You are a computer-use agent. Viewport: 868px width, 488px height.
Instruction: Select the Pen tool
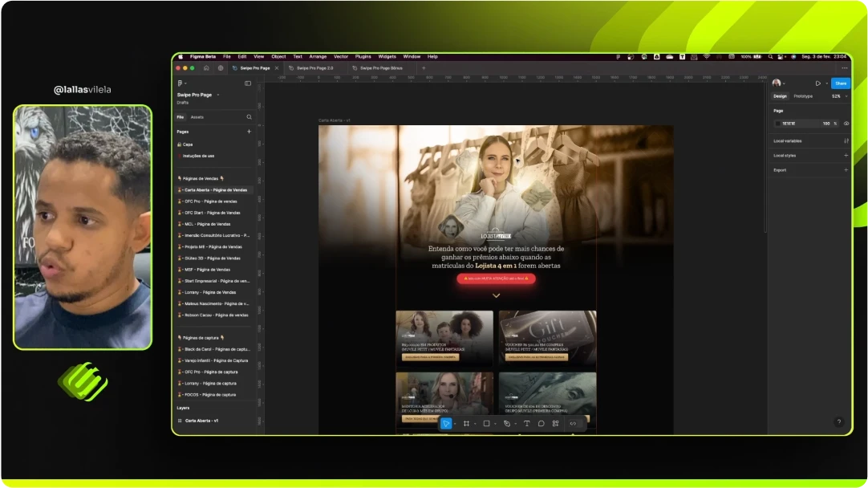(506, 423)
